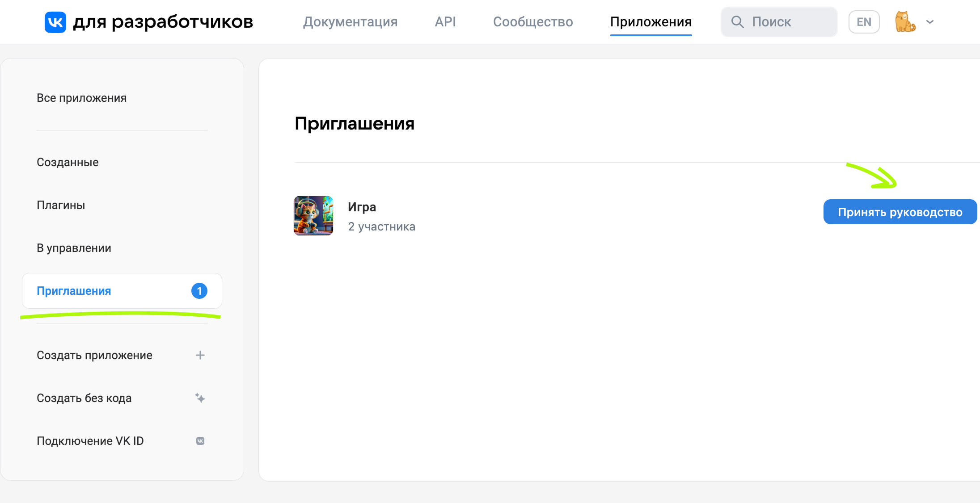
Task: Click the VK ID icon in sidebar
Action: point(200,441)
